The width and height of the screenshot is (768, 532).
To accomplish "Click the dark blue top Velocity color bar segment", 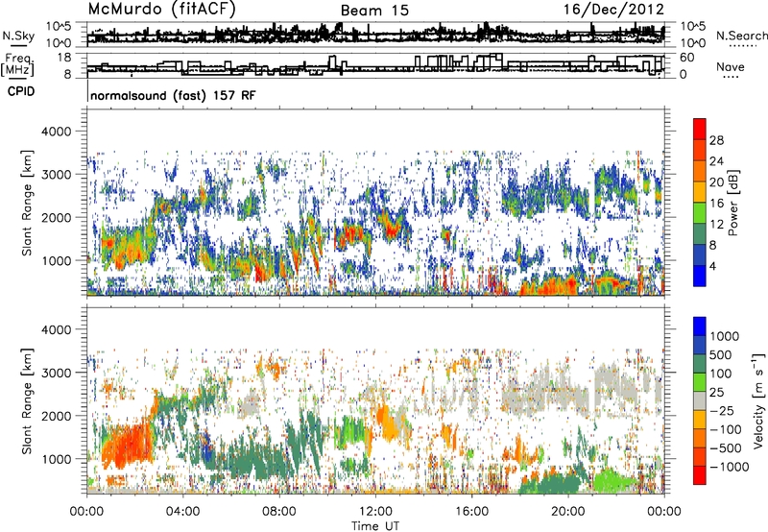I will [700, 326].
